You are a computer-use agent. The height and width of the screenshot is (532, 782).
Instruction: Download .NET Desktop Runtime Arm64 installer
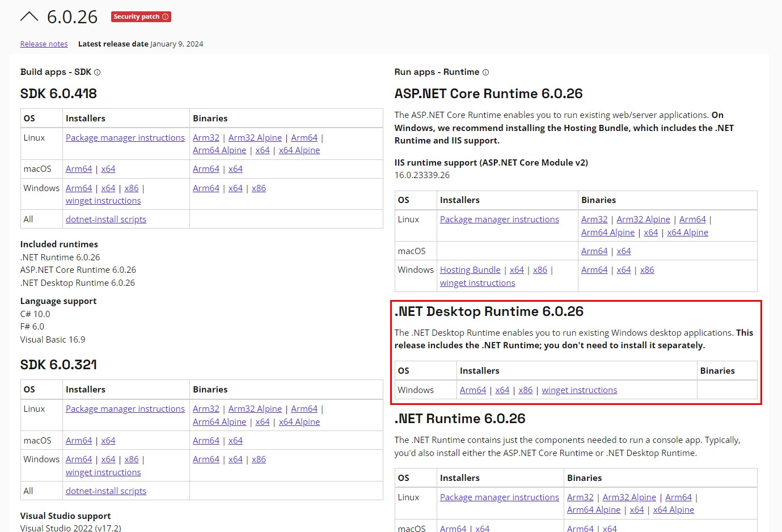click(472, 390)
